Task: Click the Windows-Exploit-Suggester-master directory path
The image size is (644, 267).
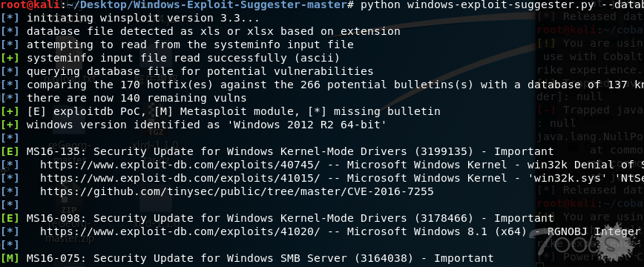Action: tap(206, 5)
